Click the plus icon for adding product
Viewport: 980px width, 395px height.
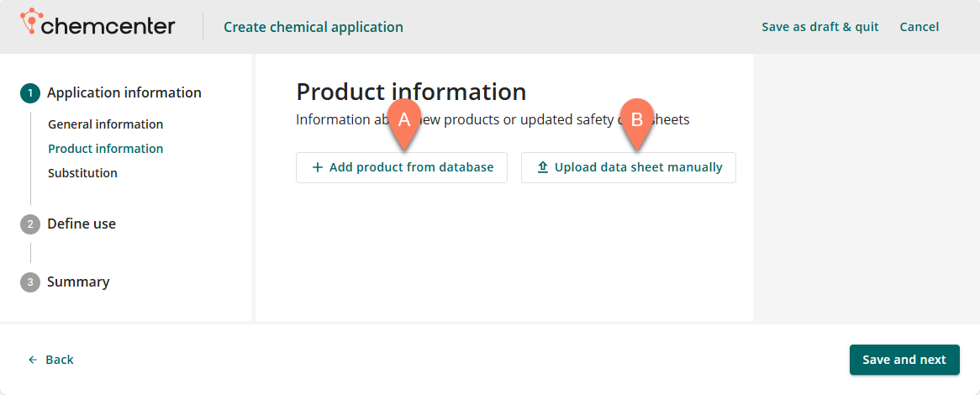[x=318, y=167]
